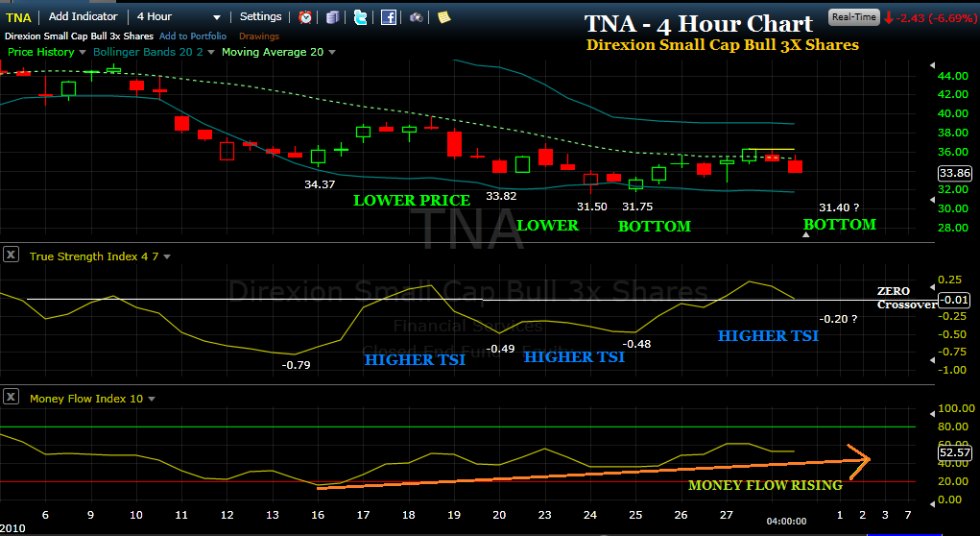This screenshot has height=536, width=980.
Task: Click the -0.79 TSI annotation
Action: (x=296, y=365)
